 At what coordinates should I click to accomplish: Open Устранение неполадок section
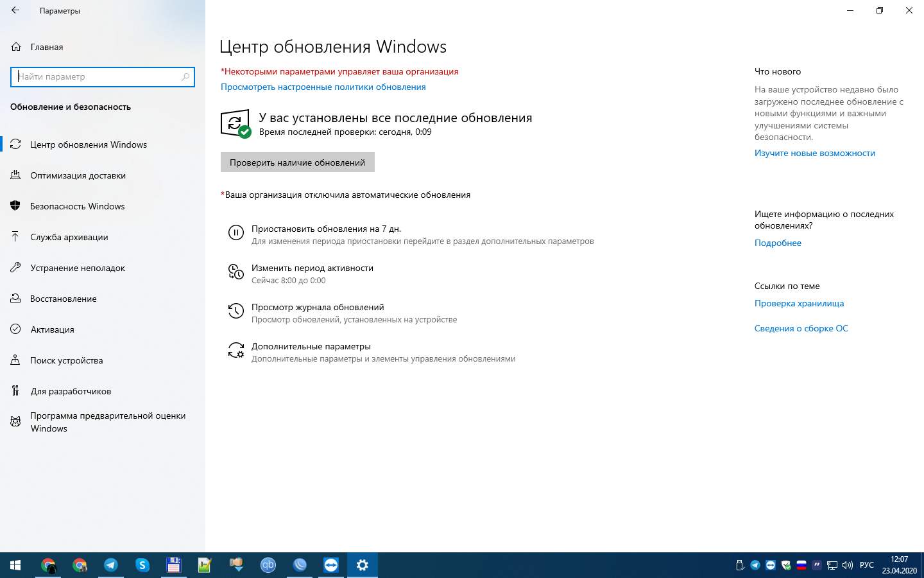pyautogui.click(x=103, y=268)
